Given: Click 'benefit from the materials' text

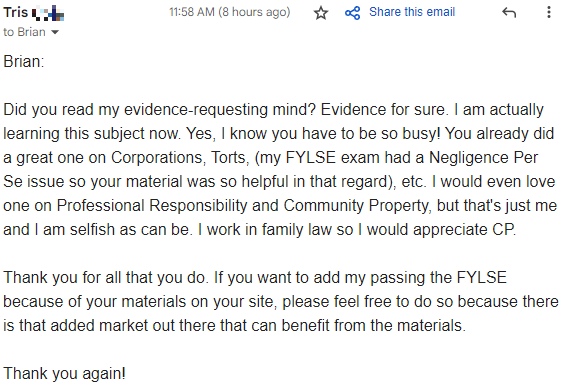Looking at the screenshot, I should tap(373, 325).
